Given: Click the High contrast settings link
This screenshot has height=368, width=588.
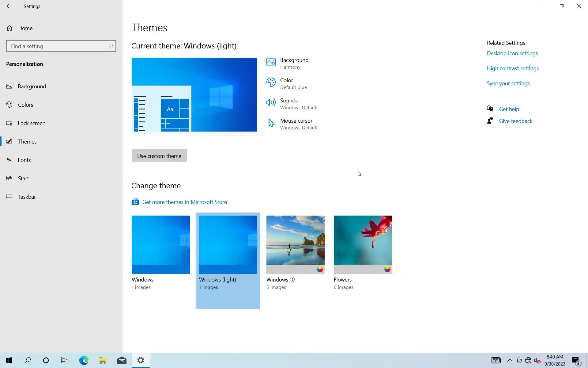Looking at the screenshot, I should pos(512,68).
